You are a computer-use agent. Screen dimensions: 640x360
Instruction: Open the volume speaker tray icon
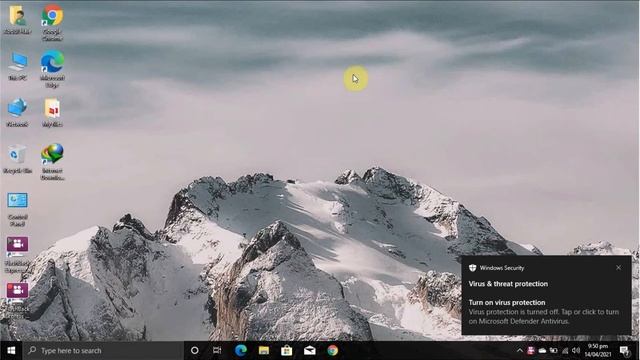576,350
